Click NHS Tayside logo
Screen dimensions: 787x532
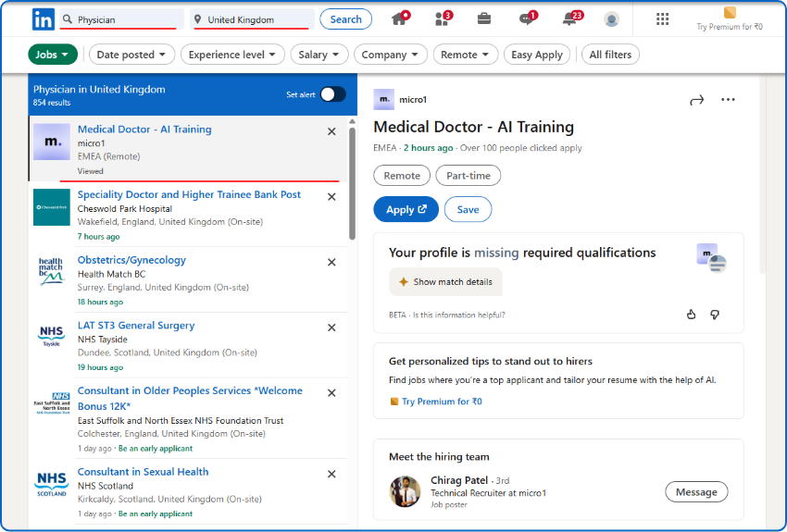coord(52,336)
